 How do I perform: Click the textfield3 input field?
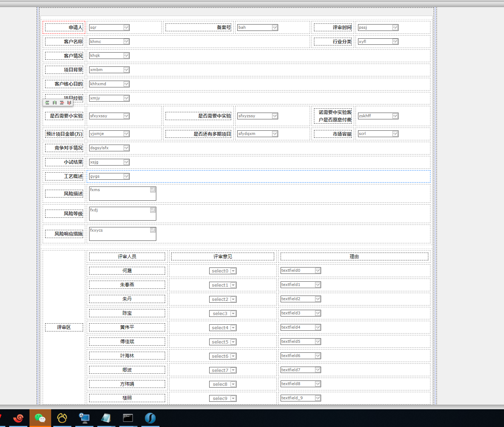tap(298, 313)
